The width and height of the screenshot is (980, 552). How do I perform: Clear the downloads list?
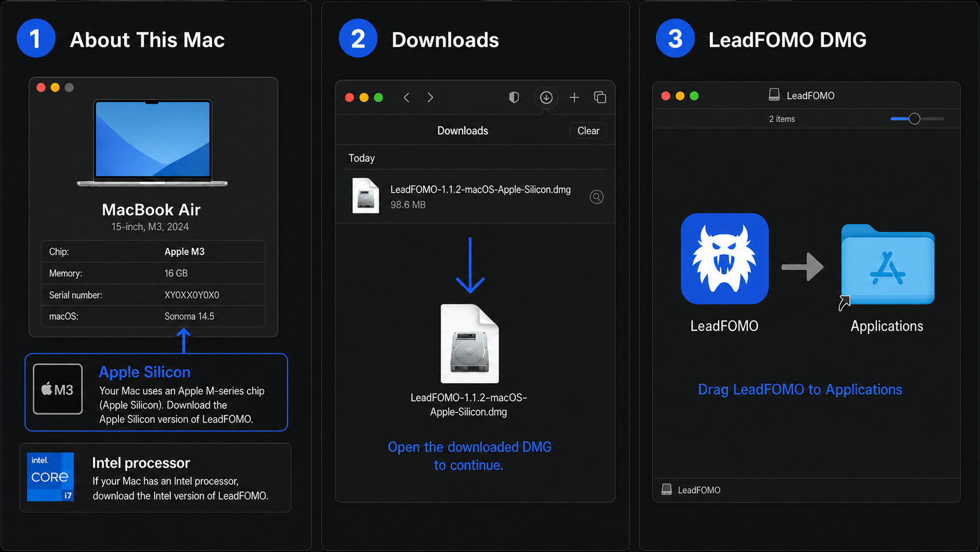point(588,131)
